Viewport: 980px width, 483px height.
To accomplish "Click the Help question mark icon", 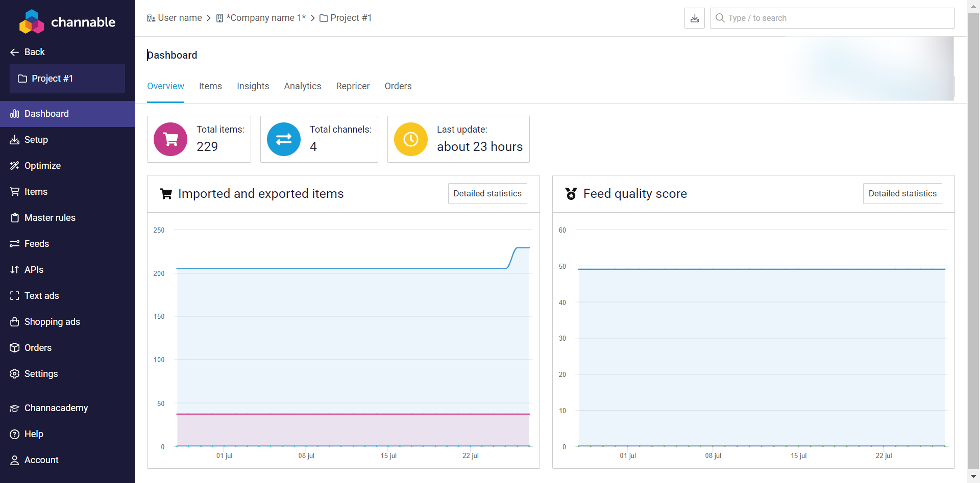I will pos(15,434).
